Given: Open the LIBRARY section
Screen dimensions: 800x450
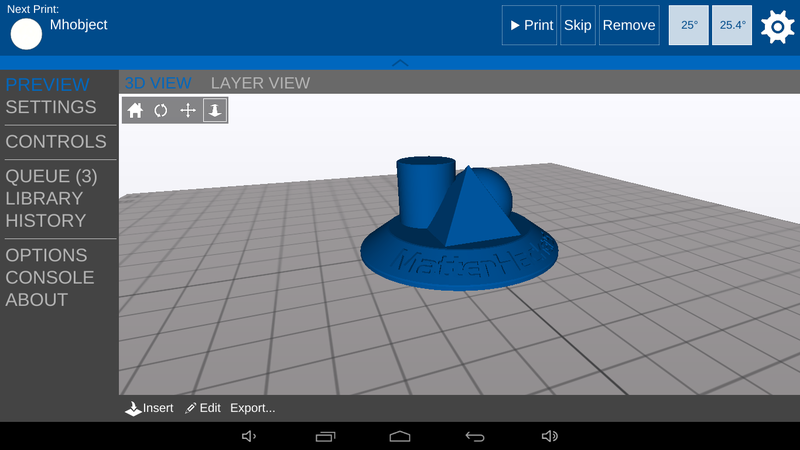Looking at the screenshot, I should (x=44, y=198).
